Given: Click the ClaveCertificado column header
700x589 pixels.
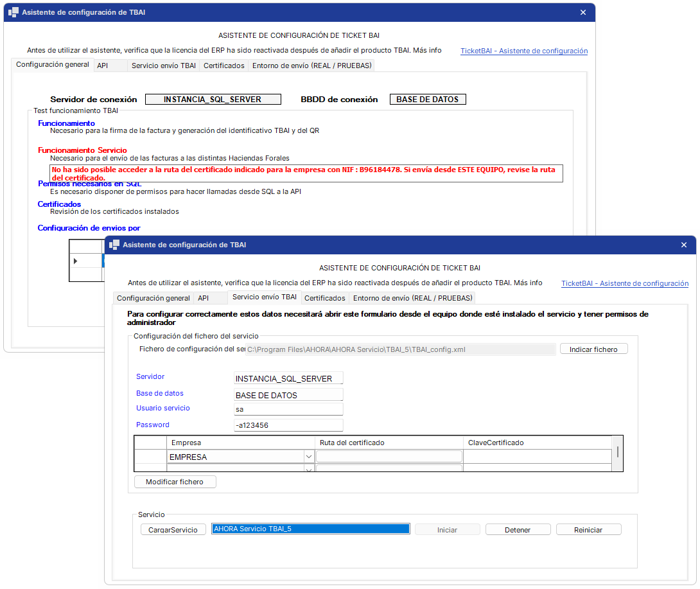Looking at the screenshot, I should [538, 443].
